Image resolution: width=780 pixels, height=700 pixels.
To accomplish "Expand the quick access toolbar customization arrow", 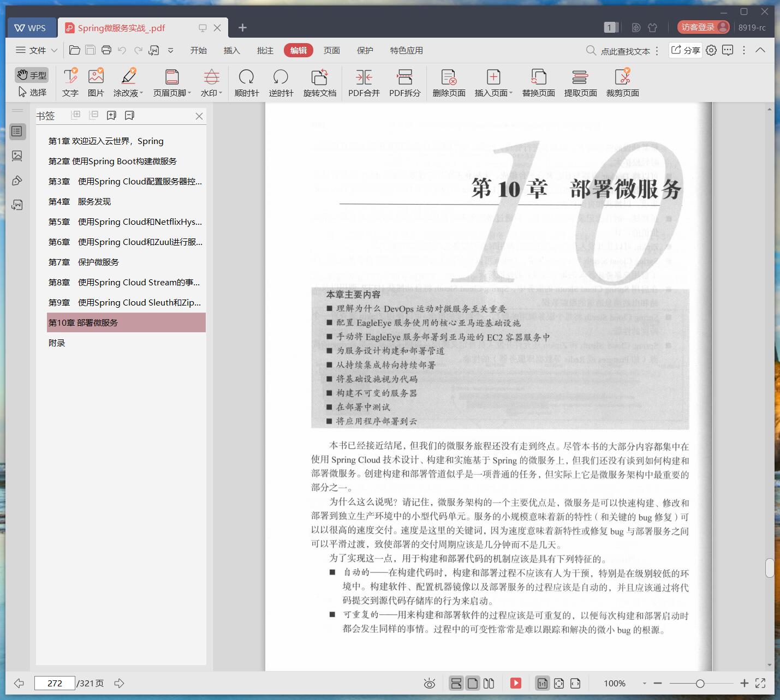I will coord(171,50).
